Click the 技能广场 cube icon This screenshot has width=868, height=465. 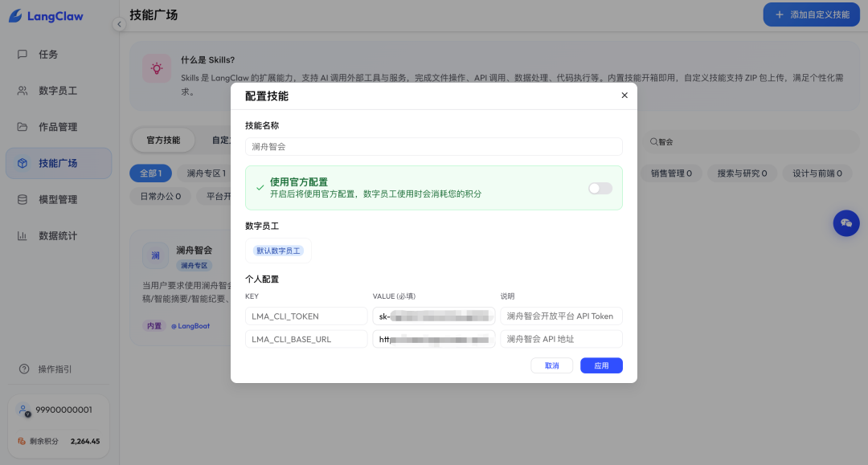[23, 163]
